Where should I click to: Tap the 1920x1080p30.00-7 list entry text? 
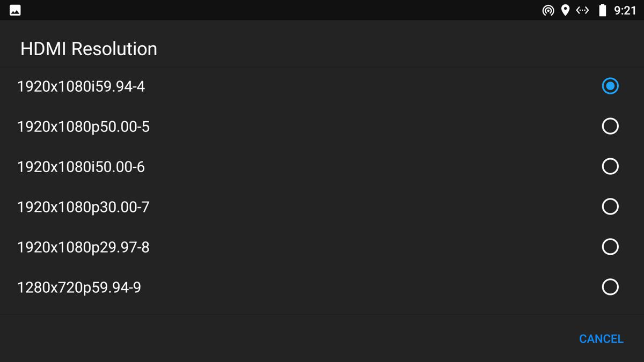tap(83, 207)
